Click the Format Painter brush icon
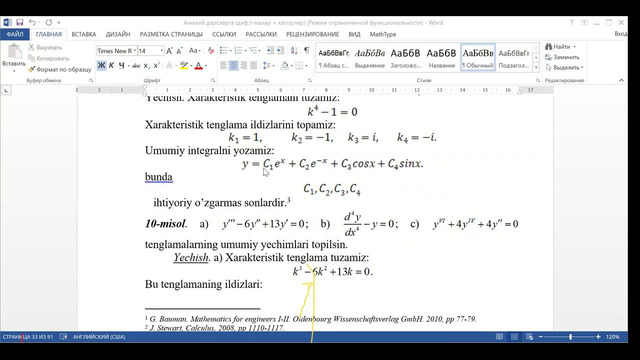This screenshot has width=640, height=360. tap(31, 69)
